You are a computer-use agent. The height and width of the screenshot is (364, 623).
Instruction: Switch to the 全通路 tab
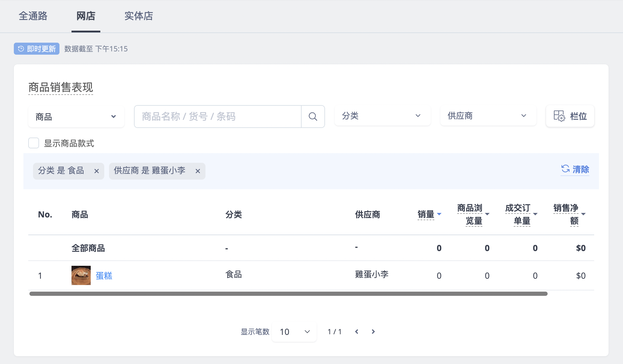[x=33, y=16]
